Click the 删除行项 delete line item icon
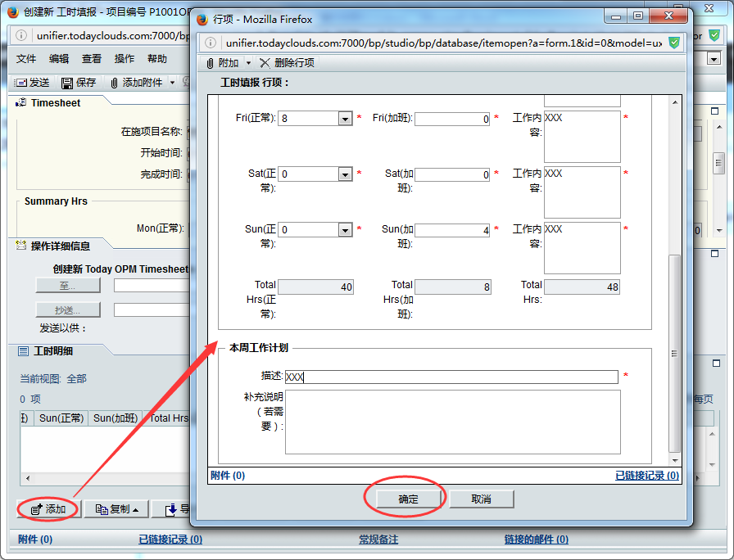 (x=264, y=63)
